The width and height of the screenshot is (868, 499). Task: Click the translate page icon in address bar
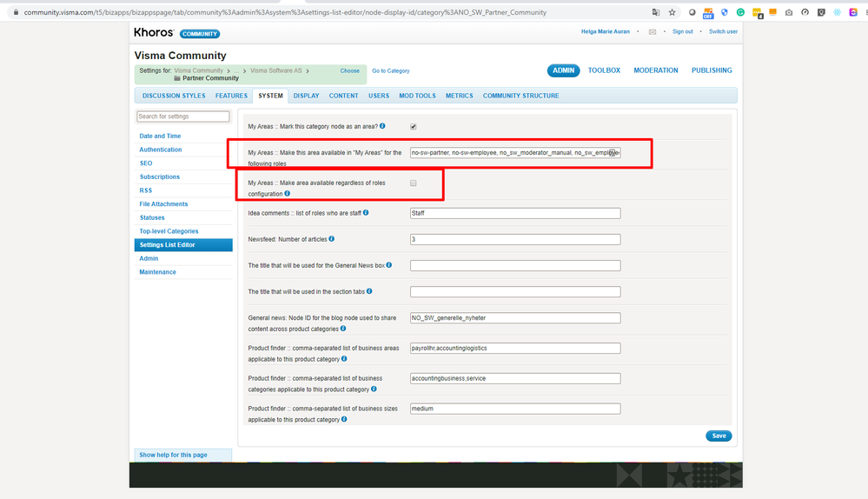[x=656, y=12]
